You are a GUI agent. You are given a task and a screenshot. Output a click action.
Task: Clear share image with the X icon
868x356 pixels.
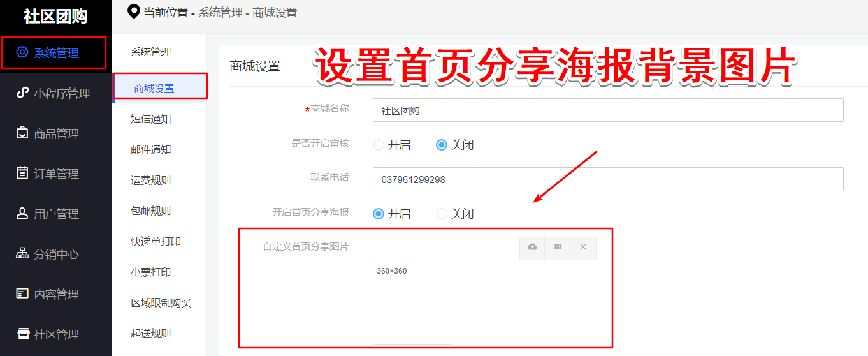(583, 248)
